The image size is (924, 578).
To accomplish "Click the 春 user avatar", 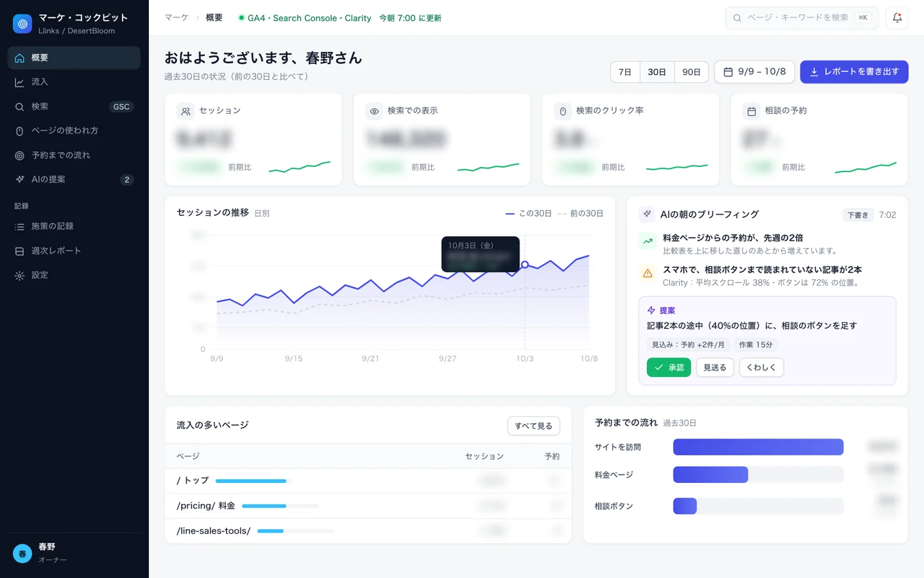I will coord(22,553).
